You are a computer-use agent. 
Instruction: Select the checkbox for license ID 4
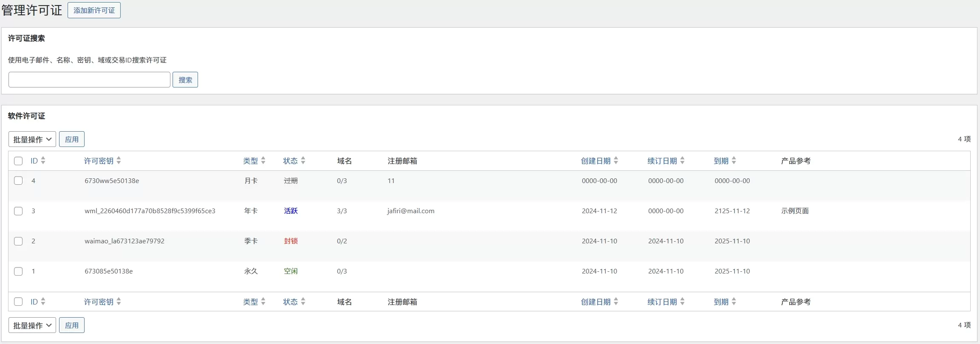point(18,180)
